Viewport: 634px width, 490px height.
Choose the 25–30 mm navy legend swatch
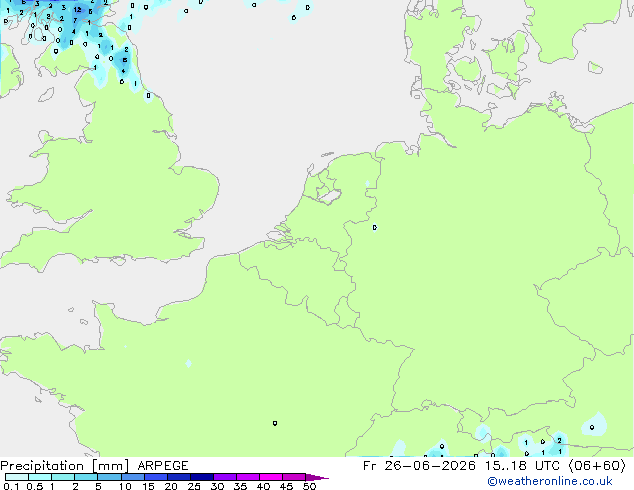point(201,477)
